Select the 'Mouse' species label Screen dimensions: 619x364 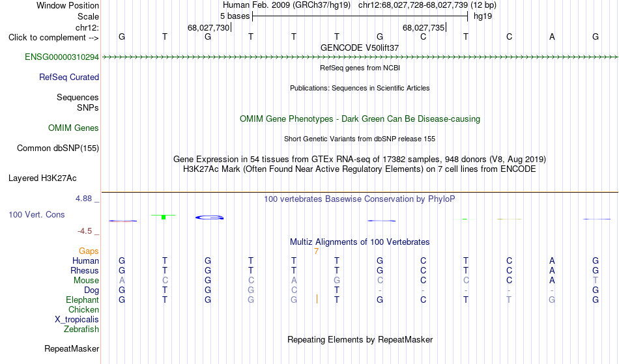pyautogui.click(x=86, y=281)
